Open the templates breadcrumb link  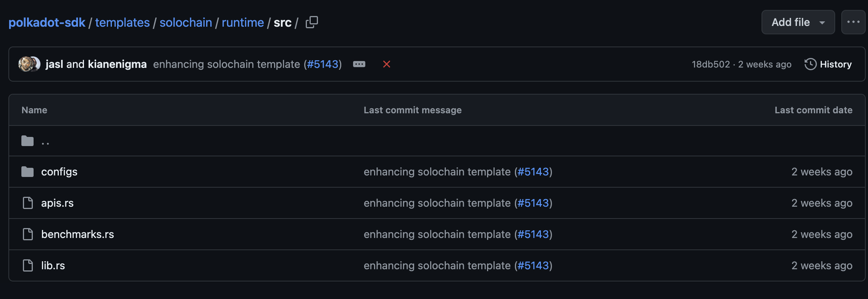point(123,23)
